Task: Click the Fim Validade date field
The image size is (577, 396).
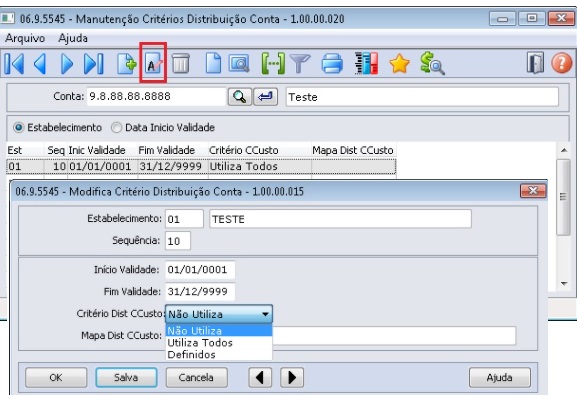Action: [x=200, y=291]
